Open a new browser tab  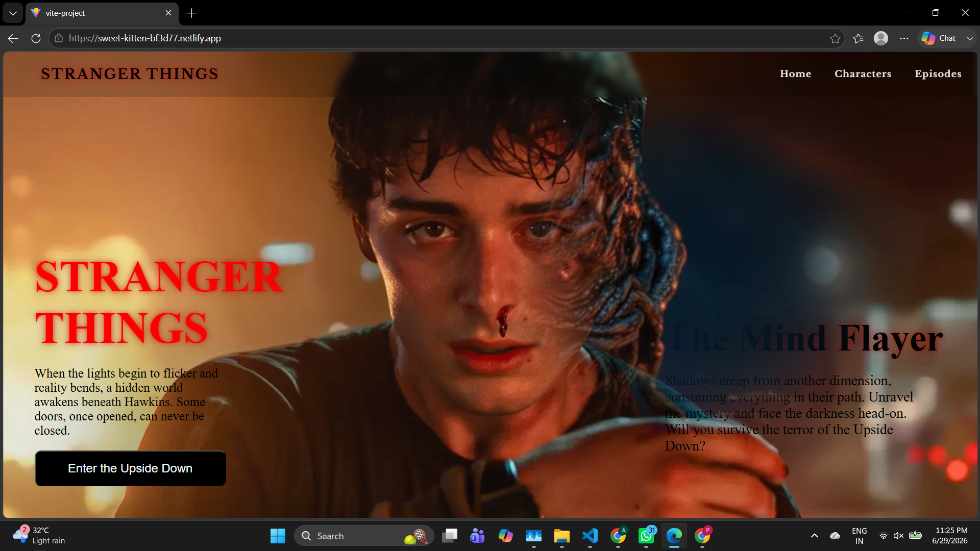(191, 13)
